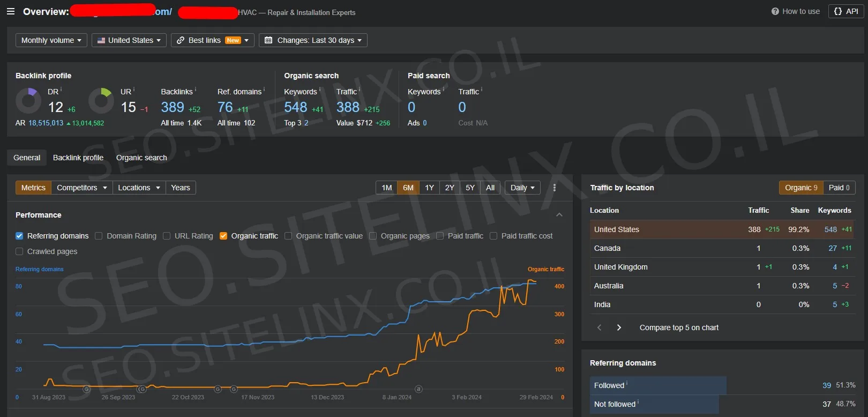Click the How to use help icon
The image size is (868, 417).
775,11
